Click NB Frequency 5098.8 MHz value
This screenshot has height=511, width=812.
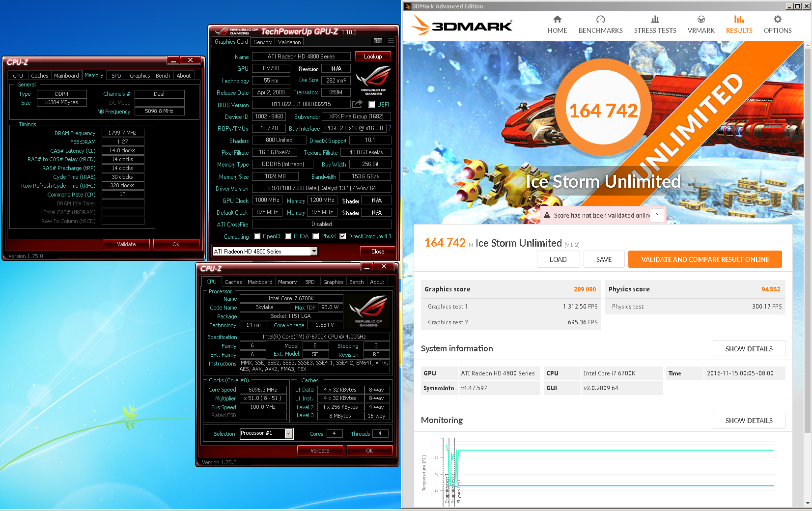(159, 111)
